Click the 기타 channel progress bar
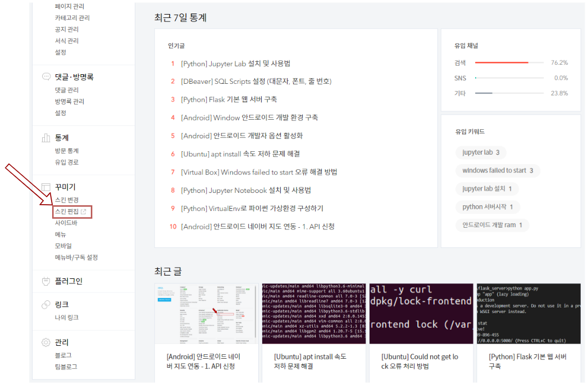The width and height of the screenshot is (588, 388). (509, 93)
